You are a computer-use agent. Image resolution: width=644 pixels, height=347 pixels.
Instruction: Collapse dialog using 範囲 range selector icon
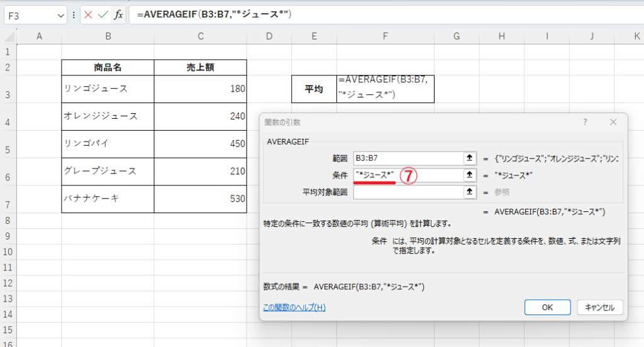[469, 158]
